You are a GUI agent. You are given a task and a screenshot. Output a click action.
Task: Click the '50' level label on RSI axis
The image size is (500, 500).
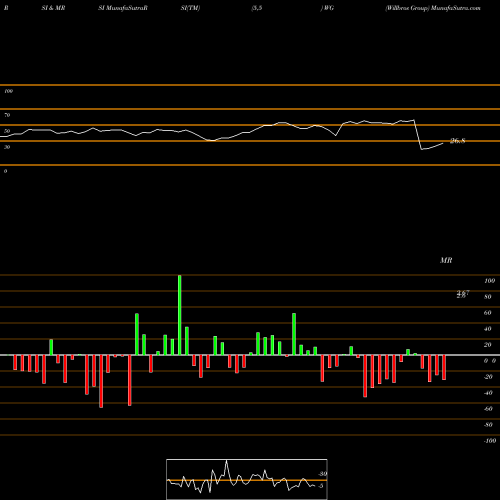(x=7, y=131)
